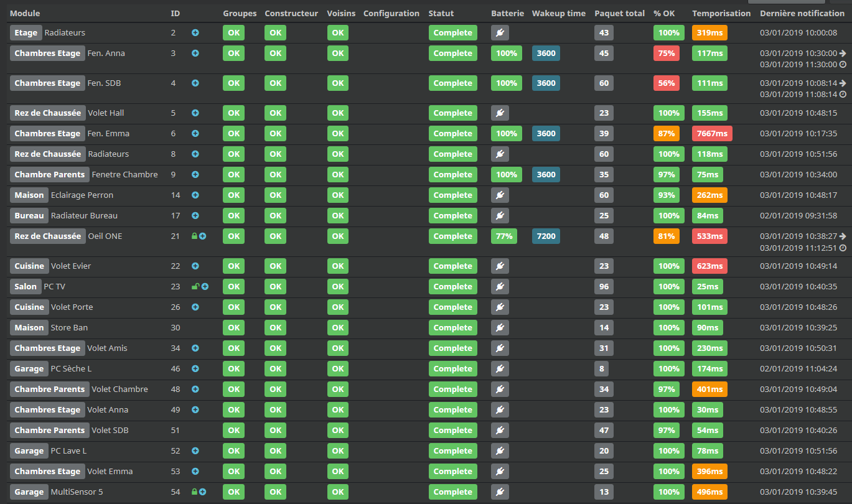
Task: Click Chambre Parents label beside Fenetre Chambre
Action: tap(50, 175)
